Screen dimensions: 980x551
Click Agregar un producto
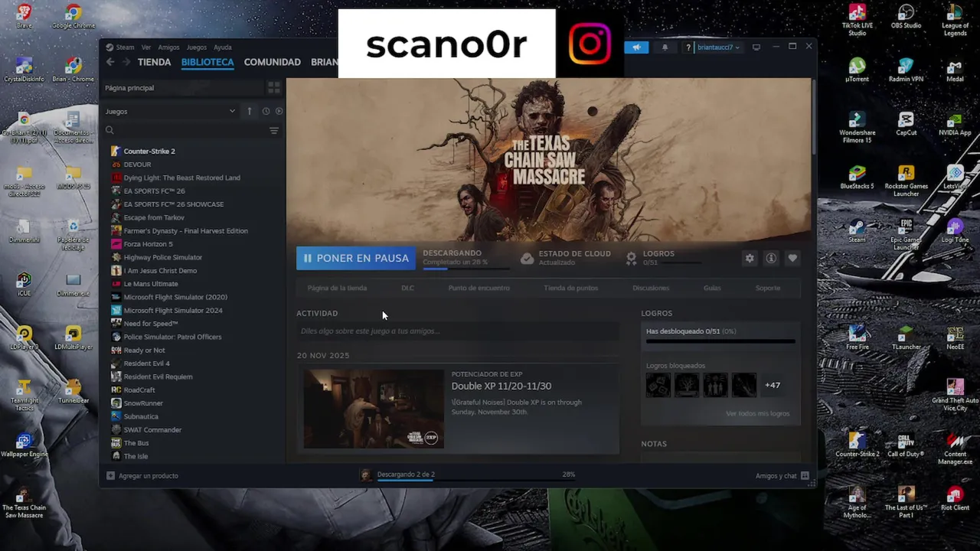coord(148,476)
